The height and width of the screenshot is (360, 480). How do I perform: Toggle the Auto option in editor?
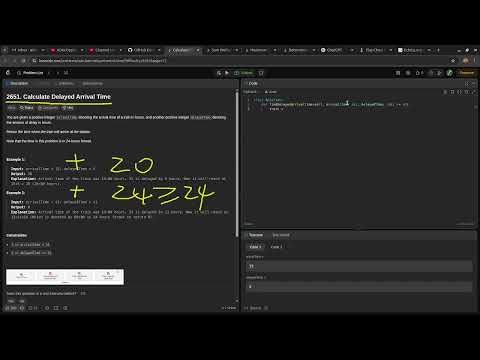pos(271,92)
